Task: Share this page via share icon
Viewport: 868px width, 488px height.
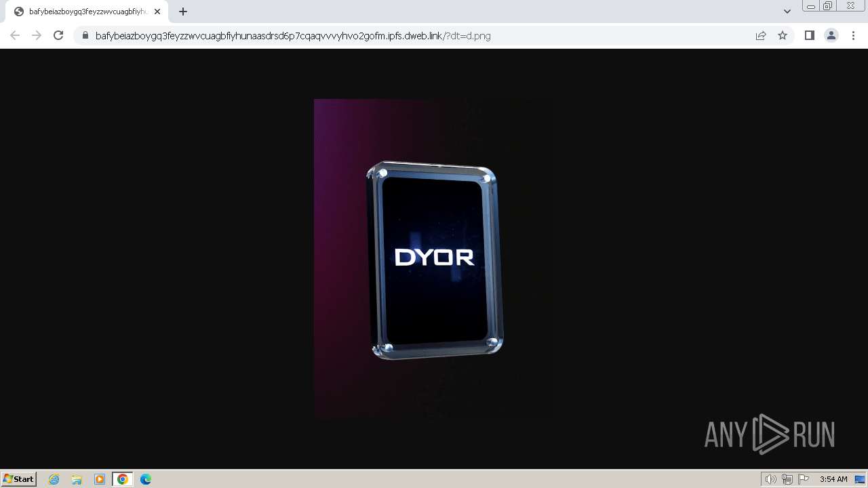Action: point(761,35)
